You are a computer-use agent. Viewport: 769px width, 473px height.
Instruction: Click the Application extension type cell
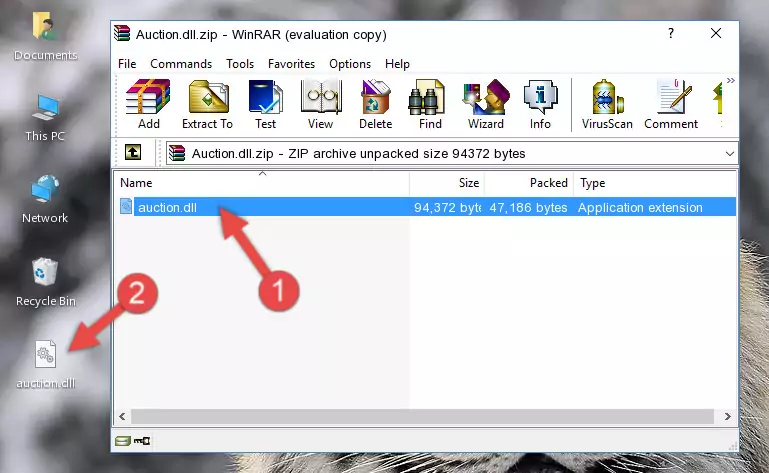coord(640,208)
